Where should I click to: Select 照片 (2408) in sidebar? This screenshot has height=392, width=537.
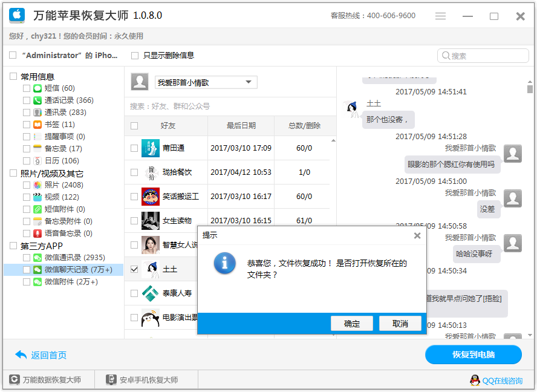coord(64,185)
